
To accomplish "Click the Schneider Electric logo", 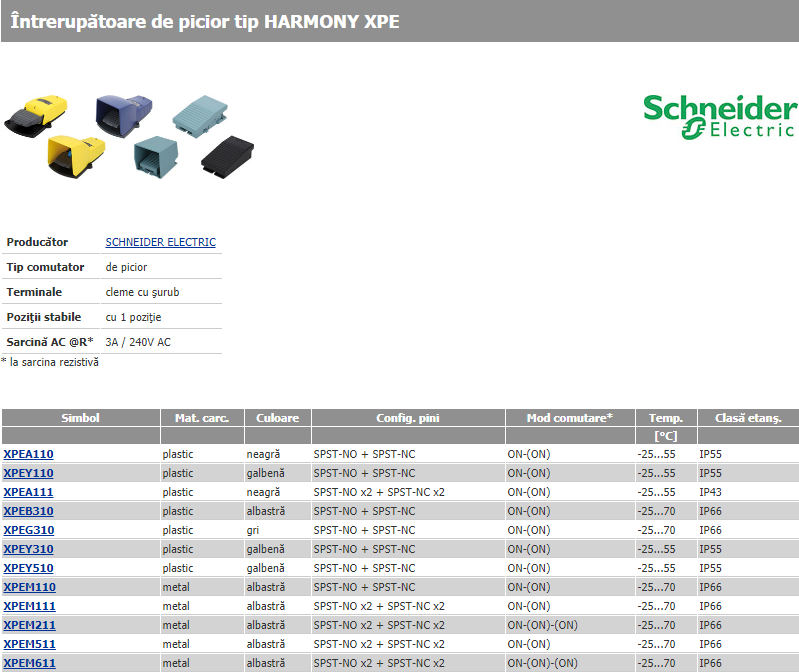I will 720,117.
